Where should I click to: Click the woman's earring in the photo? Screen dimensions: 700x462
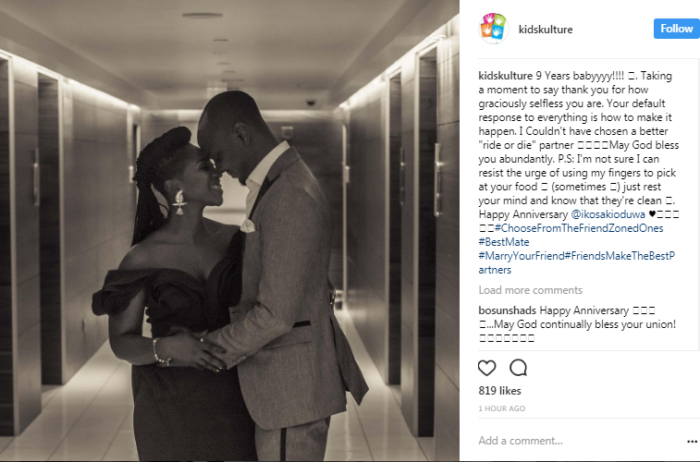pyautogui.click(x=179, y=203)
